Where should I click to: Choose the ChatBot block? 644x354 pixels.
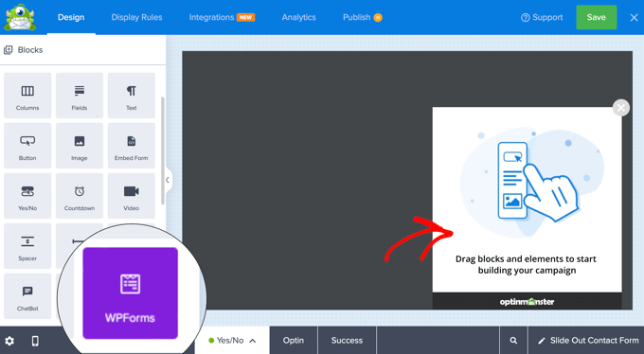[x=27, y=296]
